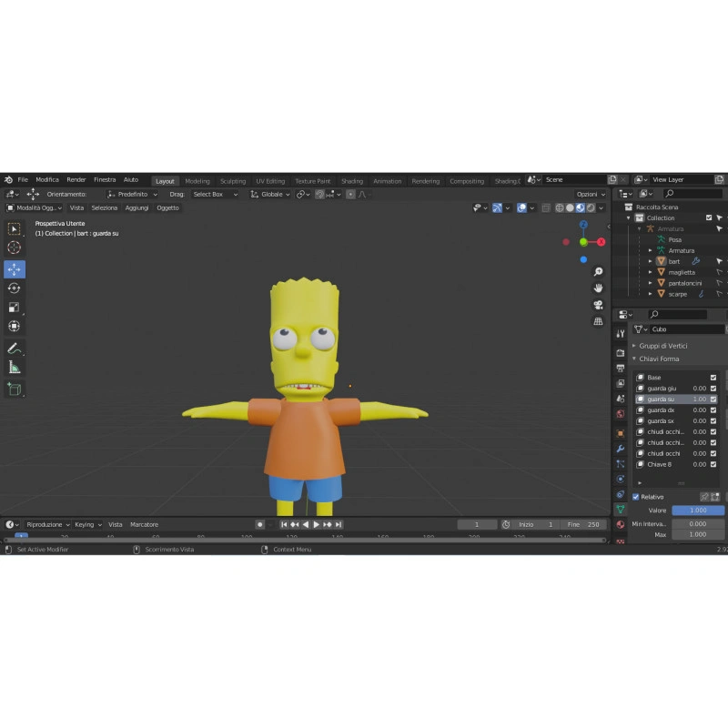Image resolution: width=728 pixels, height=728 pixels.
Task: Expand the maglietta object in outliner
Action: pos(650,272)
